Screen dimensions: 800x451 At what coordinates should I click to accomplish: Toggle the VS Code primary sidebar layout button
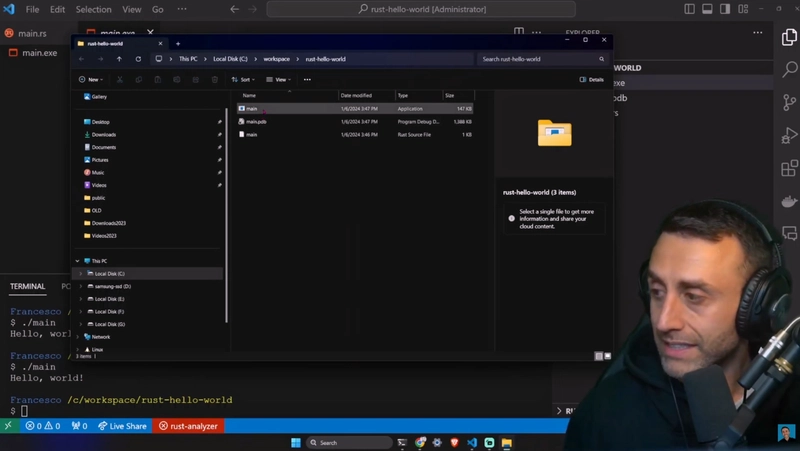[708, 9]
